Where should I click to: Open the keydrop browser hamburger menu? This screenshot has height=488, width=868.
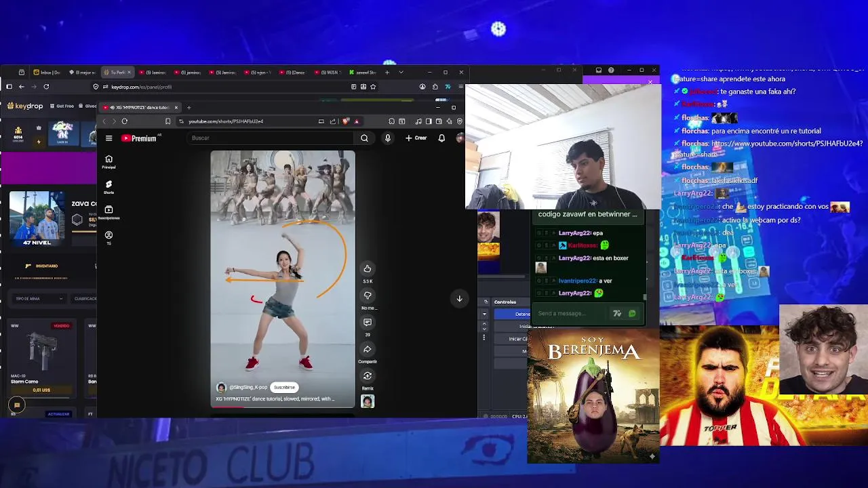coord(460,87)
